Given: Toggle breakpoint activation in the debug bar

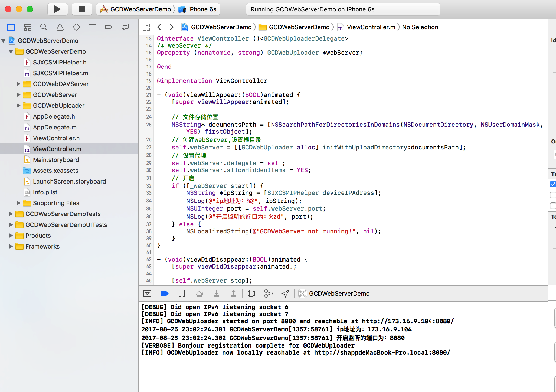Looking at the screenshot, I should (x=164, y=293).
